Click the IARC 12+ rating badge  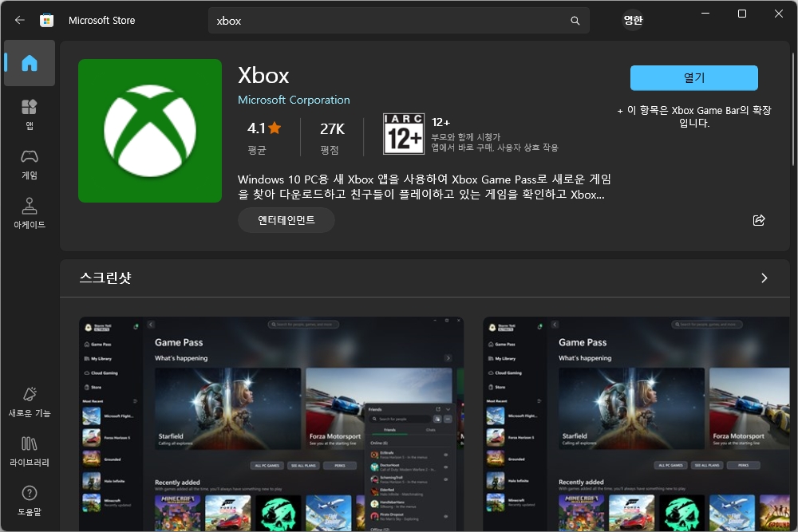click(x=404, y=134)
